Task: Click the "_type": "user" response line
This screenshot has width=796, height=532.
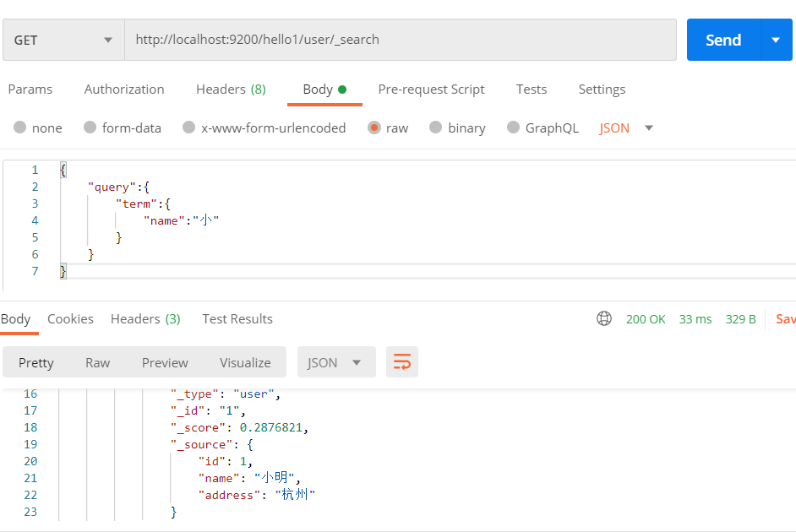Action: pos(226,394)
